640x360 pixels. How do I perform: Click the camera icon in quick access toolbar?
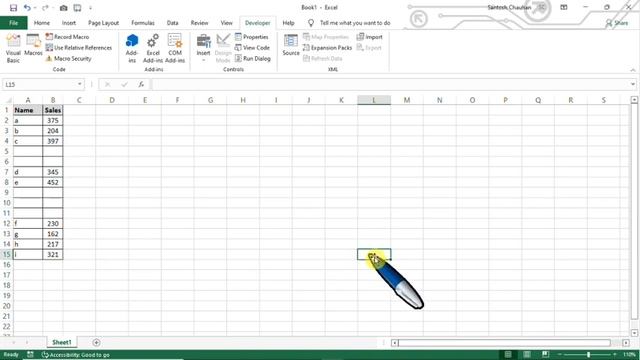point(63,8)
